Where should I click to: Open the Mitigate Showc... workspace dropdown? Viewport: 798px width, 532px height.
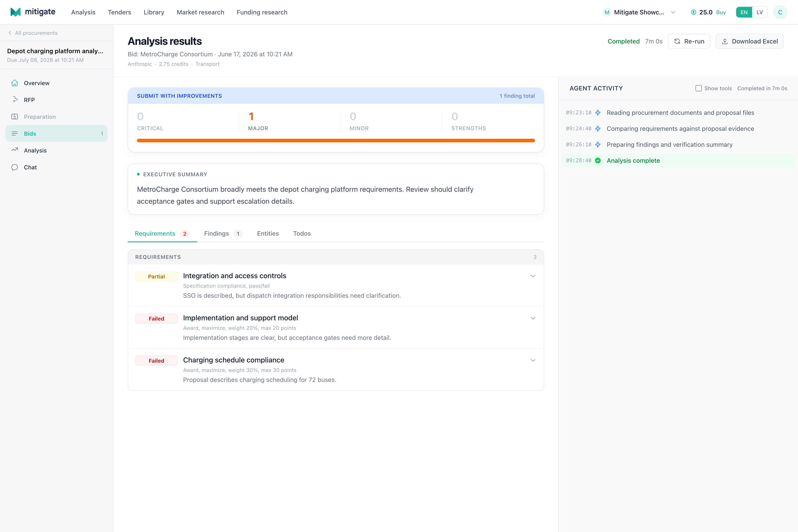click(639, 12)
